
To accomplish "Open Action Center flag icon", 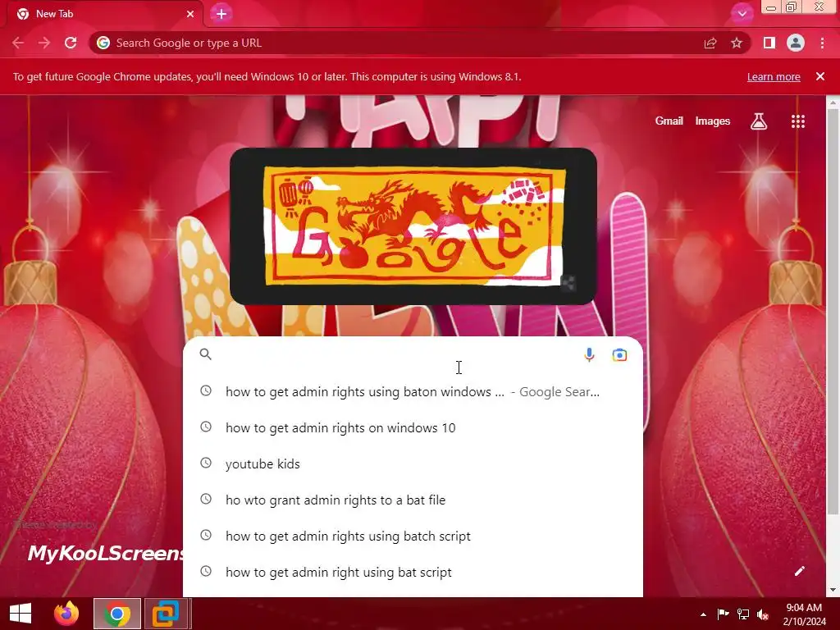I will tap(723, 614).
